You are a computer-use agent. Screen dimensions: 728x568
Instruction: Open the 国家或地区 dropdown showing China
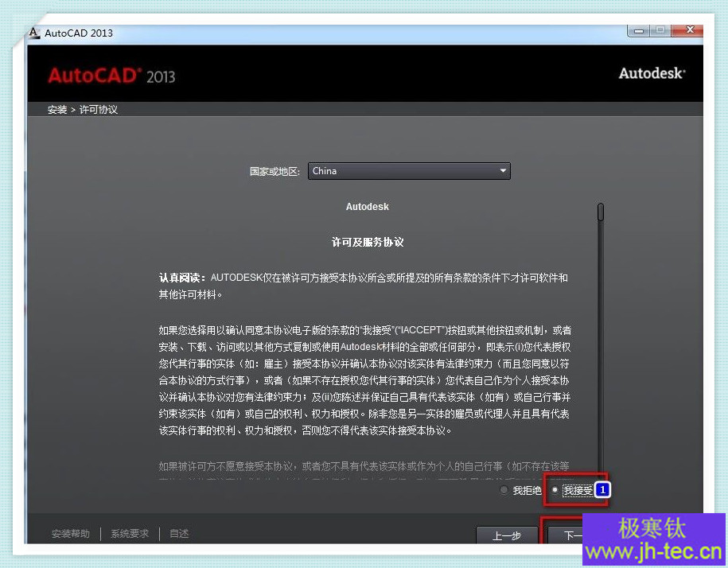[409, 171]
